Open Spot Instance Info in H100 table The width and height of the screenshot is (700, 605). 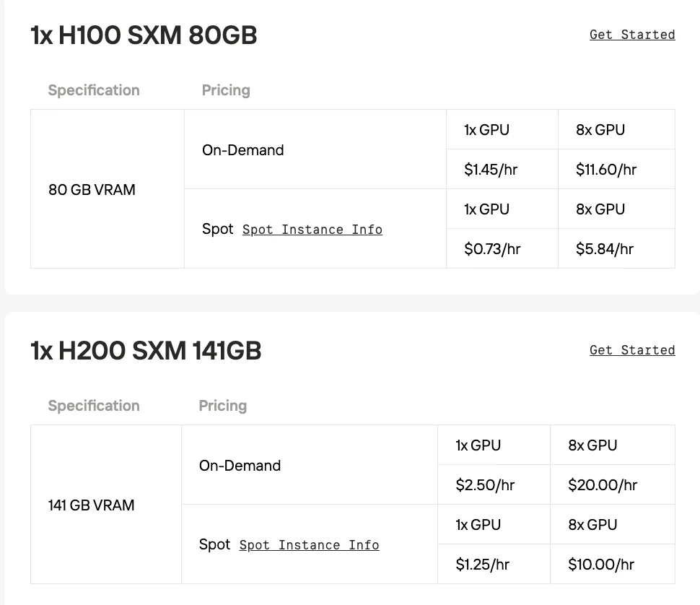(x=312, y=230)
